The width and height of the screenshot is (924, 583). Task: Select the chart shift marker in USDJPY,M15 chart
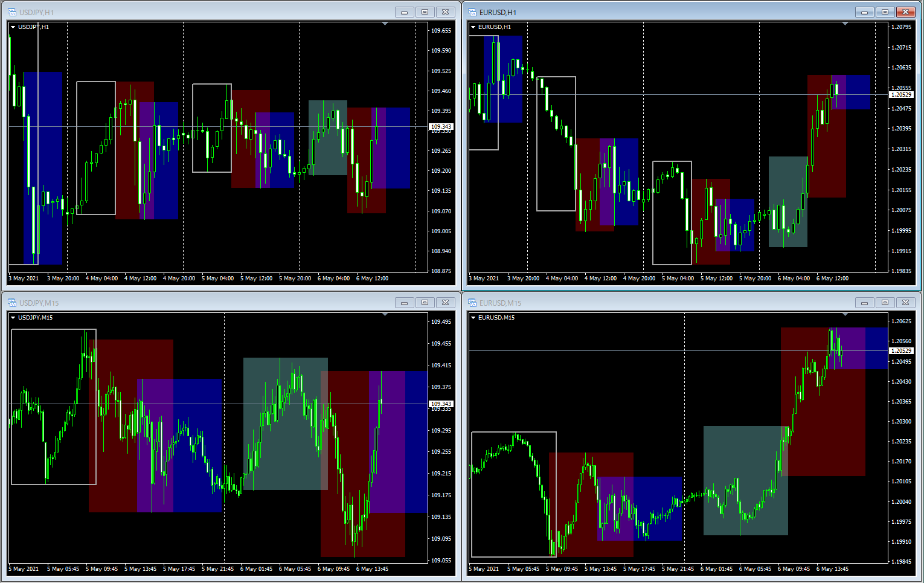point(385,315)
